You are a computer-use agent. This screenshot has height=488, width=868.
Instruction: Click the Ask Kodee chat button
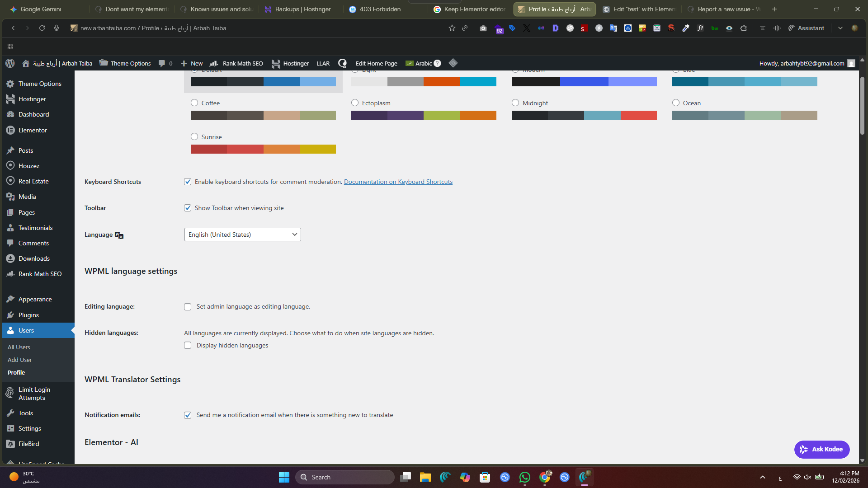[821, 449]
